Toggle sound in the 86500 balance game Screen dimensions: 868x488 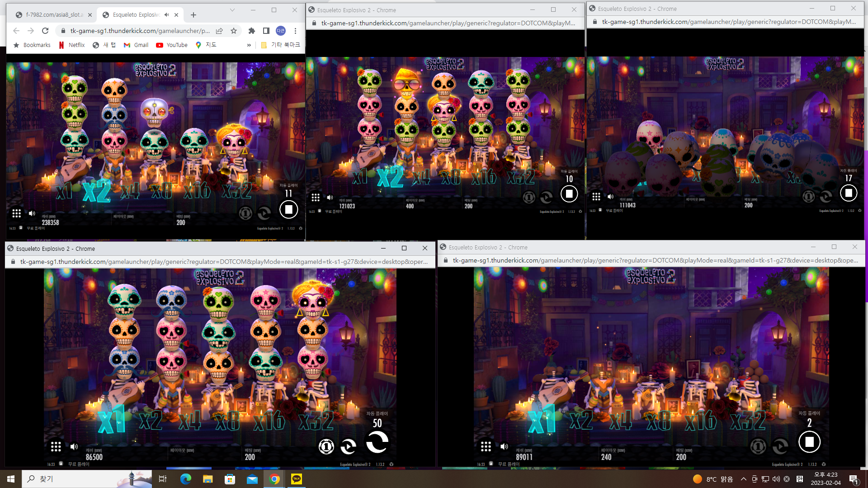(x=75, y=447)
